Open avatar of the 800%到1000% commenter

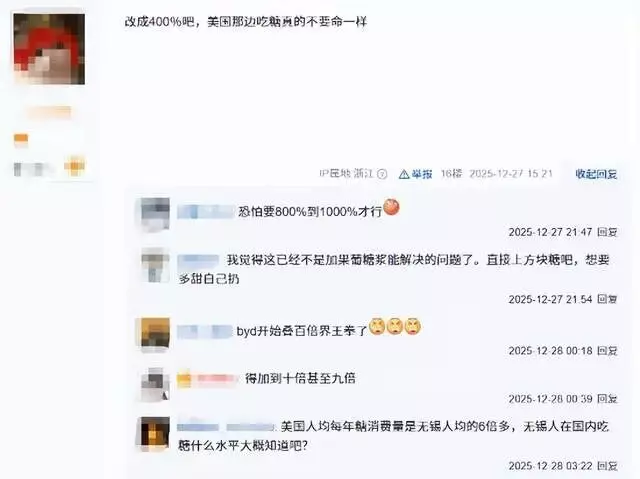click(155, 214)
